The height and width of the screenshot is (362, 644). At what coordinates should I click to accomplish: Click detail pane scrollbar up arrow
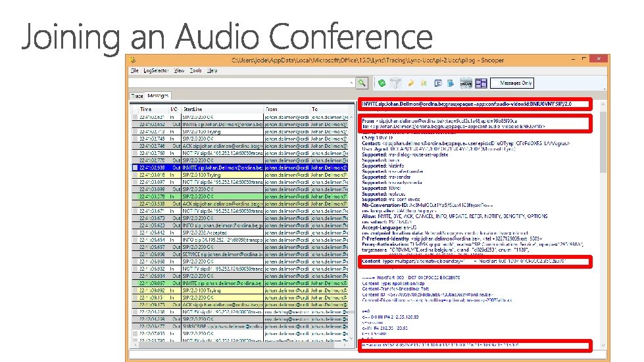point(603,104)
